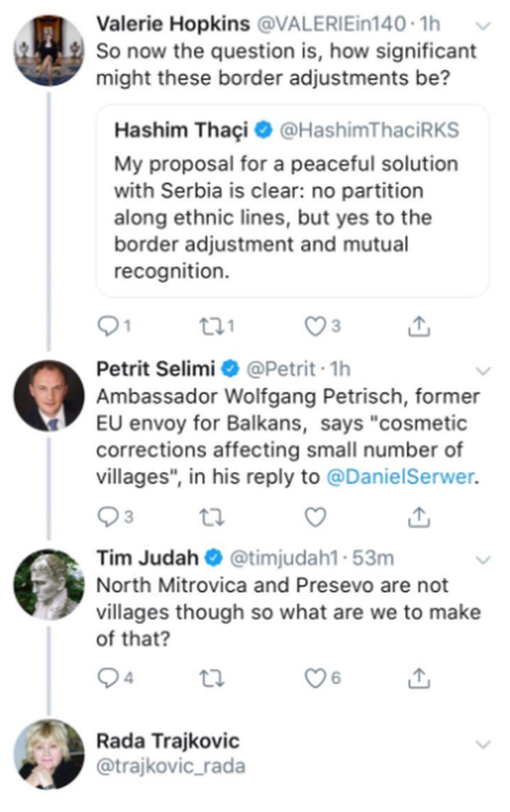The image size is (510, 812).
Task: Retweet Valerie Hopkins' border adjustments tweet
Action: pyautogui.click(x=209, y=326)
